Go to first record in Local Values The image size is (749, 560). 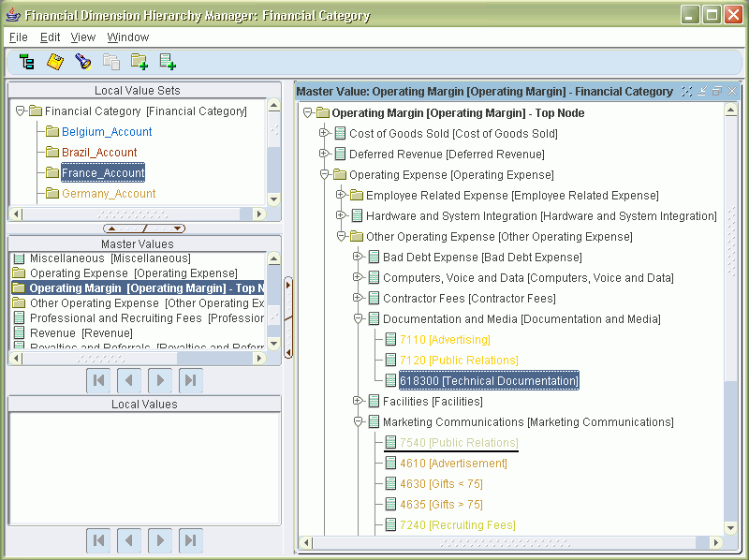point(98,540)
